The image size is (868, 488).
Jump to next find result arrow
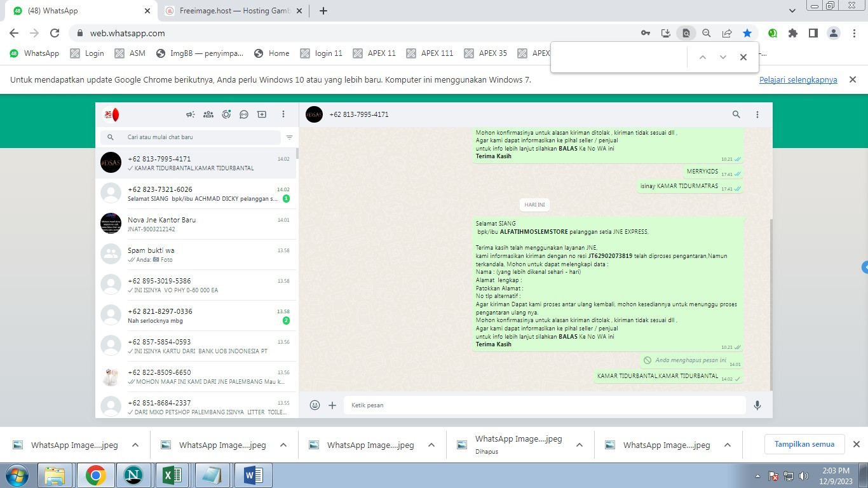click(722, 57)
